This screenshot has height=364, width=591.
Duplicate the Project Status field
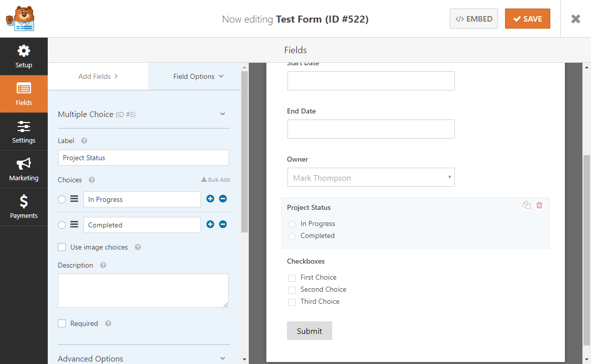coord(526,205)
